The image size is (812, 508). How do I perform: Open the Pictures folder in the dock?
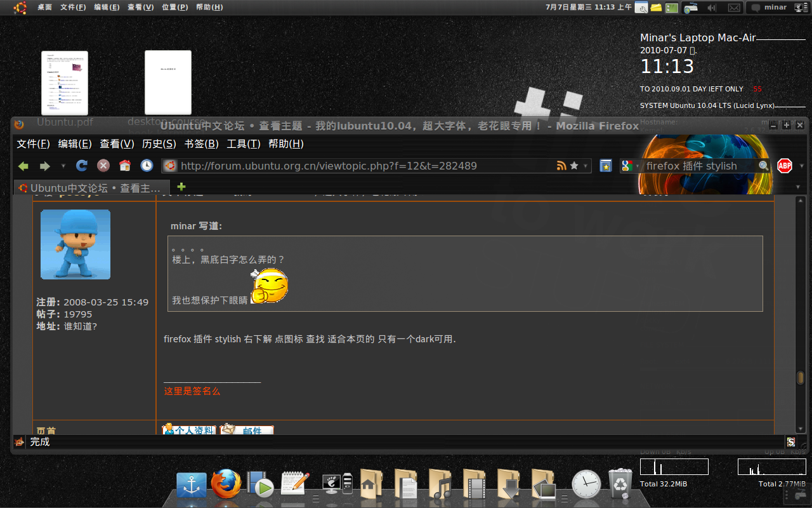coord(543,484)
